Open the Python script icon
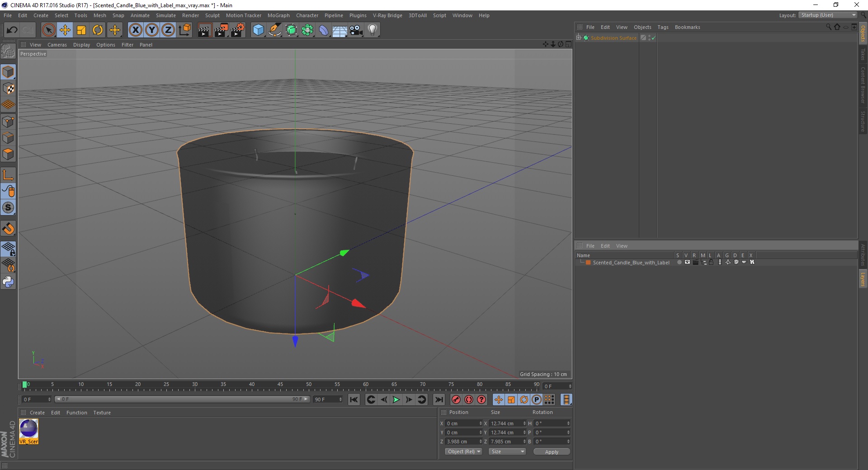This screenshot has width=868, height=470. (x=8, y=282)
